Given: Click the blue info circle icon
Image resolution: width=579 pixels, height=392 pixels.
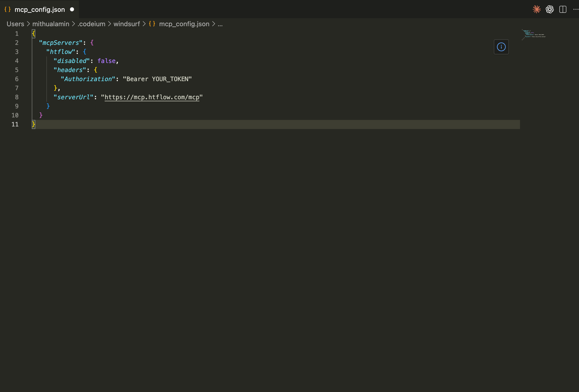Looking at the screenshot, I should (x=501, y=47).
